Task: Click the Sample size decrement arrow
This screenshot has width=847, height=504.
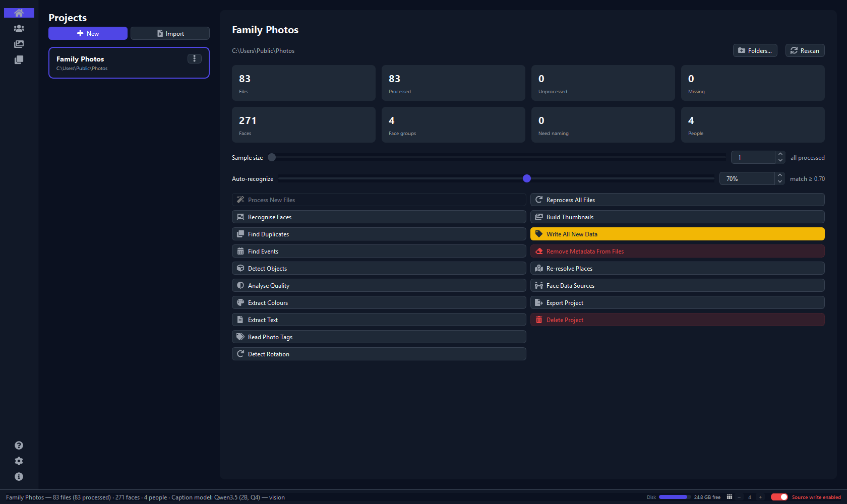Action: [x=780, y=161]
